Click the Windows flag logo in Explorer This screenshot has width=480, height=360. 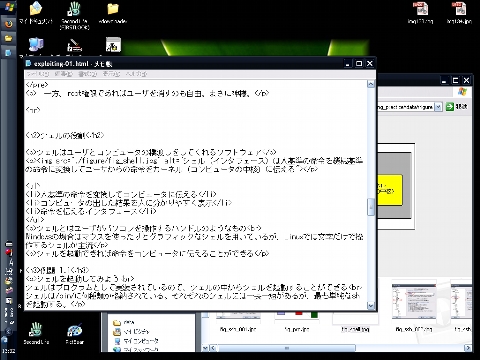[x=463, y=91]
